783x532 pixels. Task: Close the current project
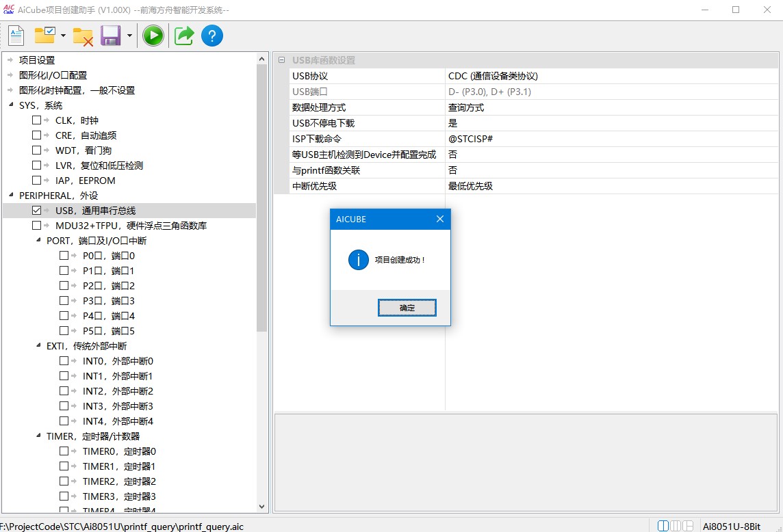pos(84,35)
